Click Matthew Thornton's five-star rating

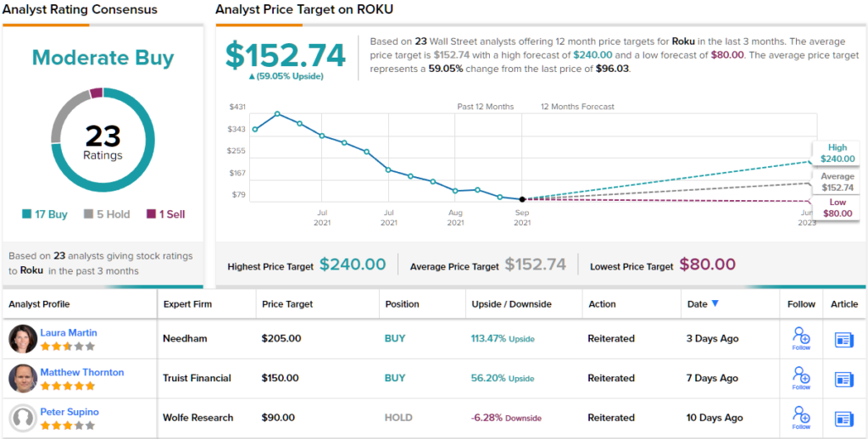(x=68, y=386)
